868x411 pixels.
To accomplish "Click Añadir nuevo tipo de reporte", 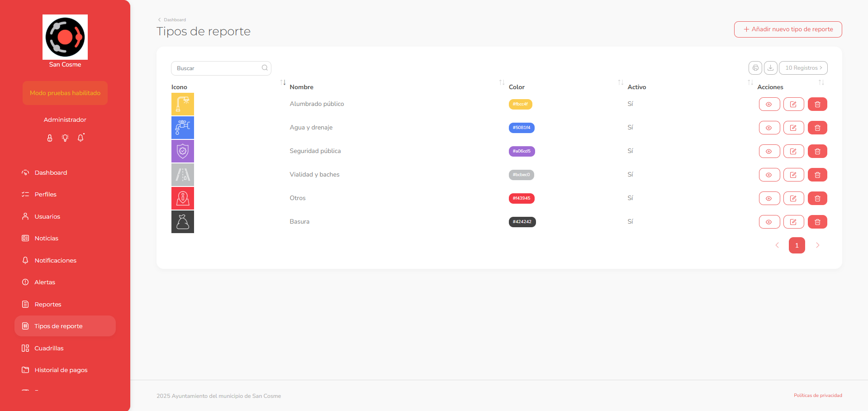I will tap(788, 29).
